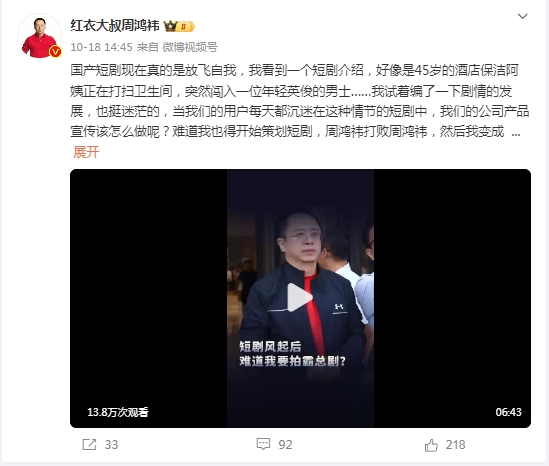Click the video subtitle 难道我要拍霸总剧?

coord(293,361)
